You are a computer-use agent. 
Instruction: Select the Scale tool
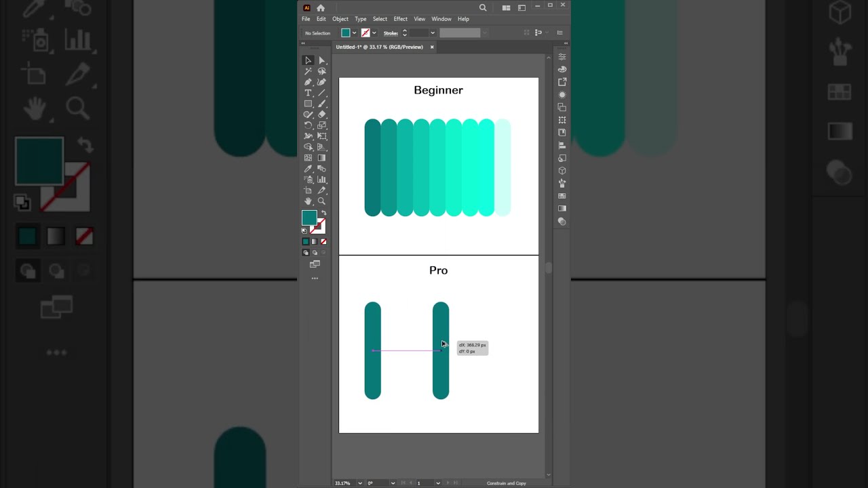(321, 125)
